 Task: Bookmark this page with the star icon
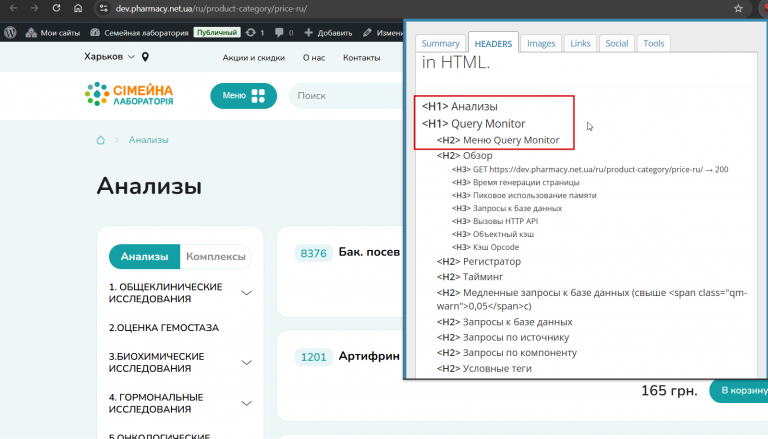point(738,8)
